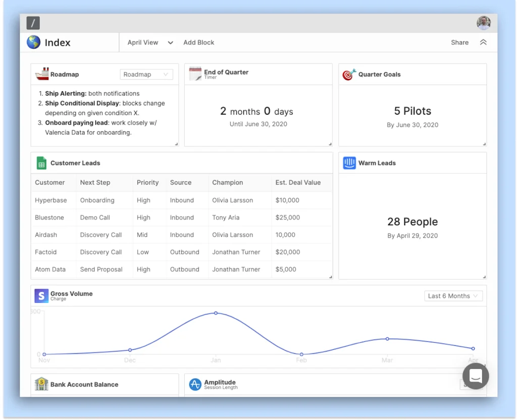Viewport: 517px width, 420px height.
Task: Click the Bank Account Balance icon
Action: (x=41, y=384)
